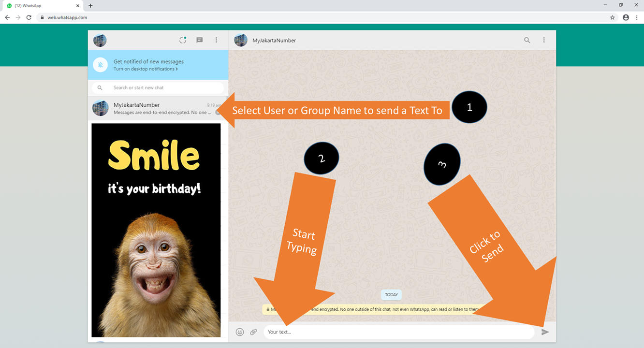Open the conversation three-dot menu
Screen dimensions: 644x348
click(x=544, y=40)
